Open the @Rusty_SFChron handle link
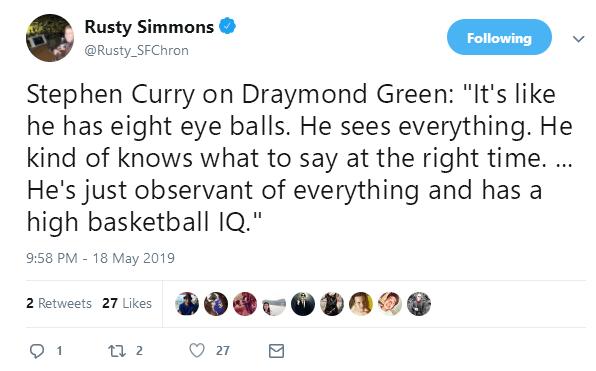This screenshot has height=371, width=596. pos(136,51)
